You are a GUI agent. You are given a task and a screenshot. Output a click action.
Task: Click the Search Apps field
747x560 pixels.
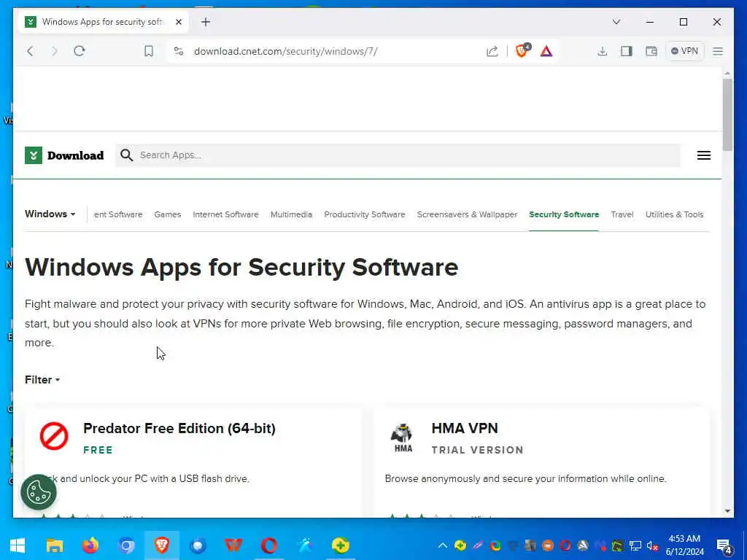(398, 155)
